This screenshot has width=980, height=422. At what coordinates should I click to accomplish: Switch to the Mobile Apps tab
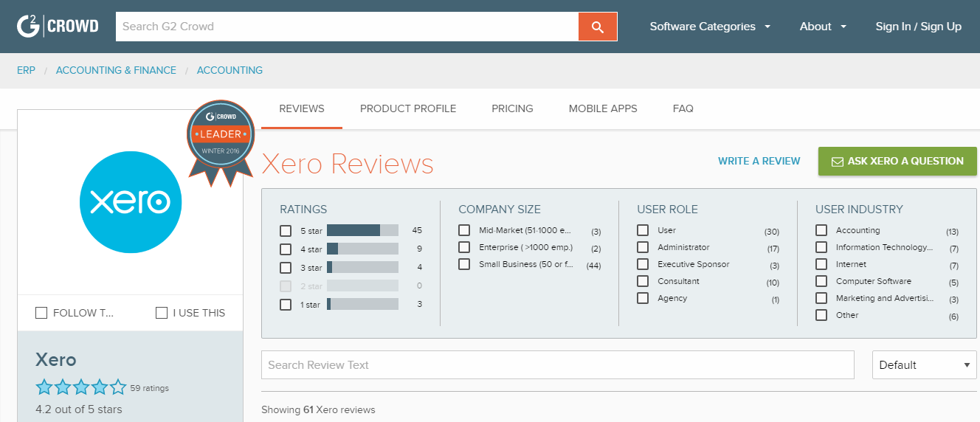point(603,108)
